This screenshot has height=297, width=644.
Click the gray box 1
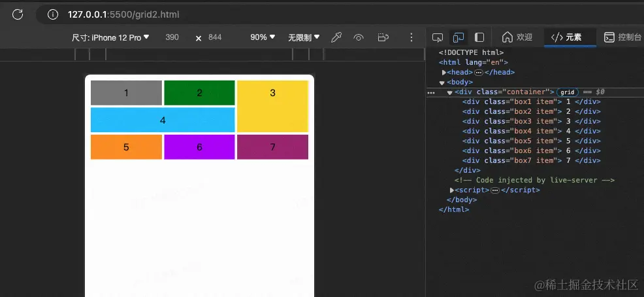pos(126,93)
